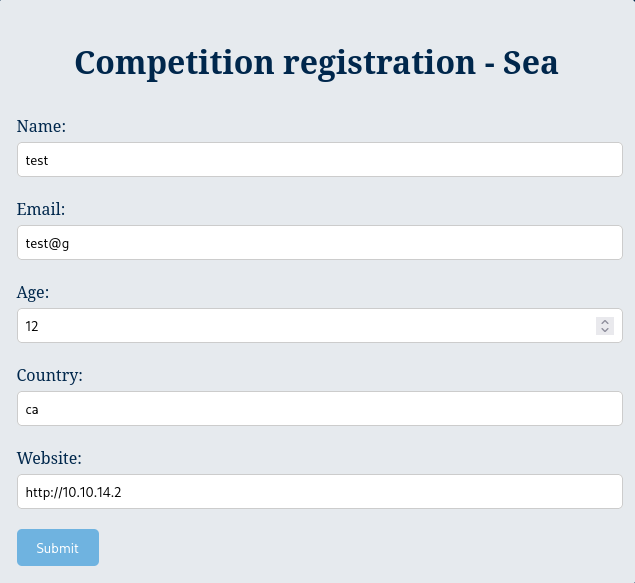Focus the Name input field

pyautogui.click(x=320, y=159)
